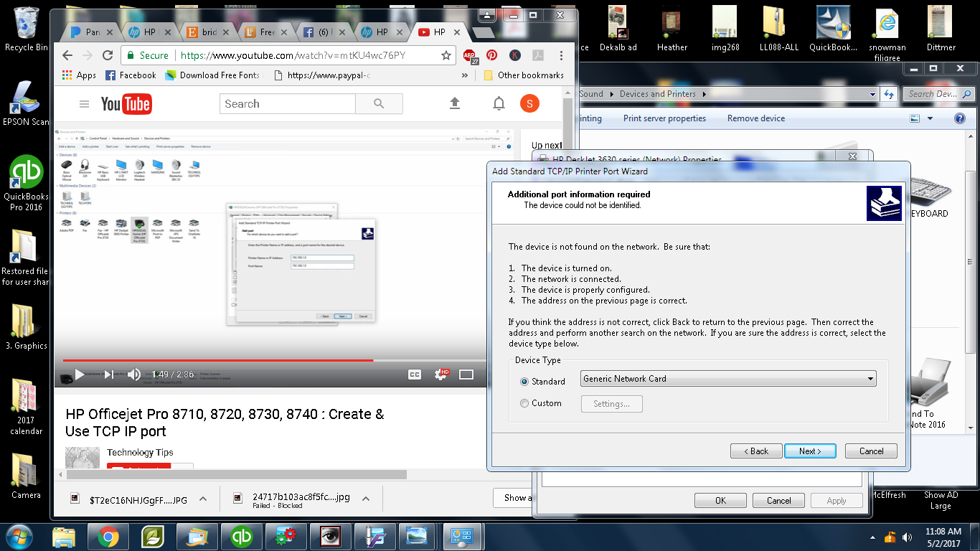Open the Recycle Bin desktop icon
The height and width of the screenshot is (551, 980).
(x=27, y=29)
